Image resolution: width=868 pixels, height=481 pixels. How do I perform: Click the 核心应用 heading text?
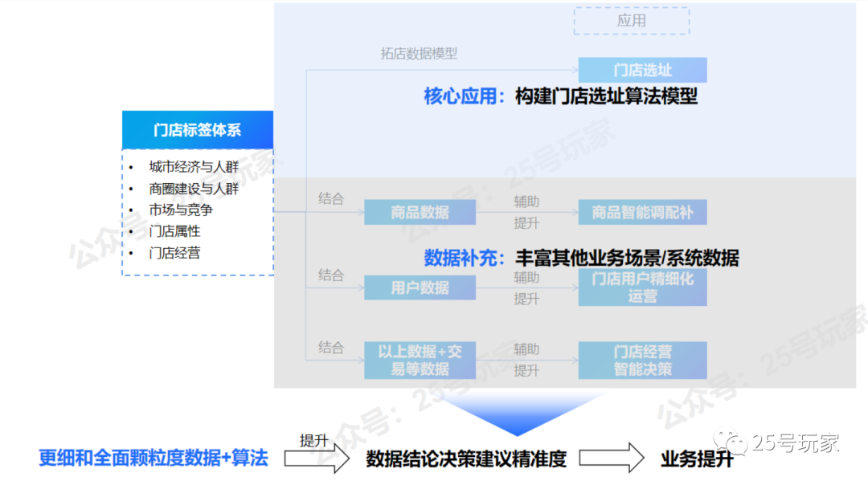(x=460, y=97)
